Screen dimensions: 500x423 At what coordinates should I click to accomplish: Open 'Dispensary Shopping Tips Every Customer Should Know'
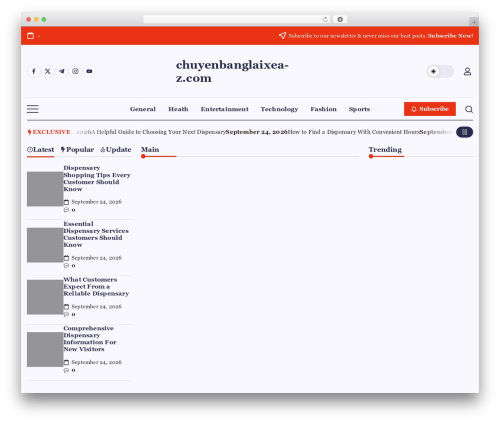click(x=97, y=178)
